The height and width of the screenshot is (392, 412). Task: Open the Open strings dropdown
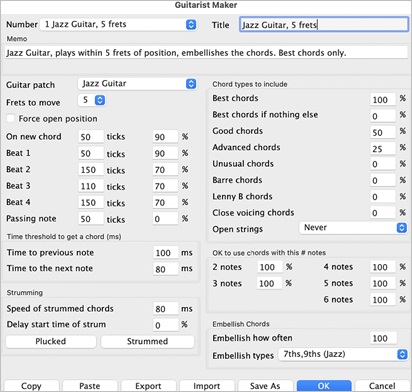click(x=353, y=228)
